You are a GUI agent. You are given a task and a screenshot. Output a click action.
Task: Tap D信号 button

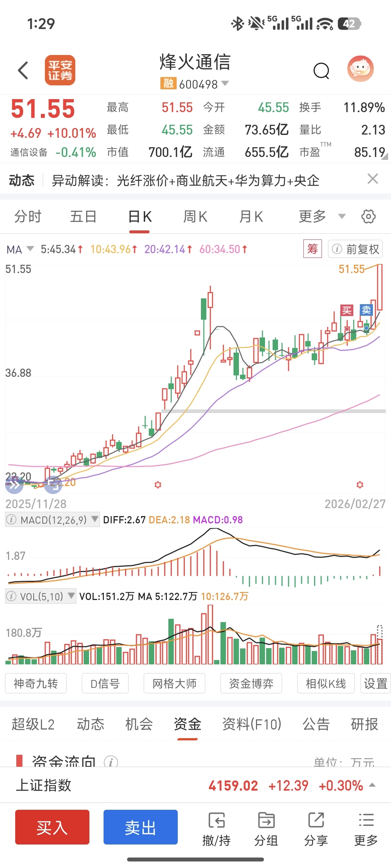coord(105,684)
